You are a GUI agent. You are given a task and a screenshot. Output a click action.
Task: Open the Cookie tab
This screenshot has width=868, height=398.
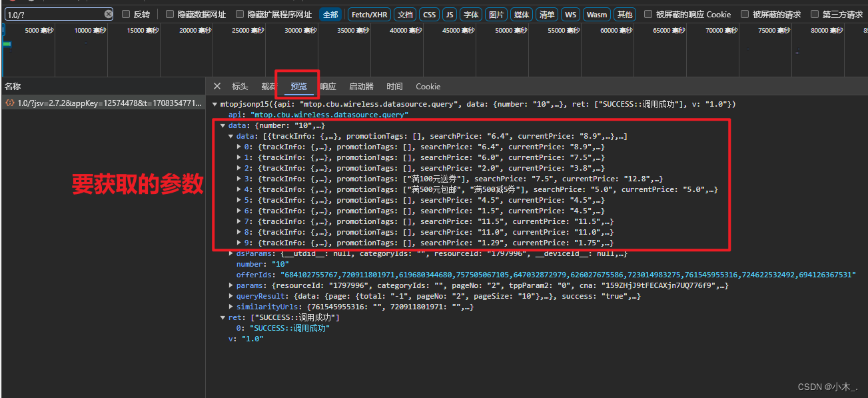pos(428,86)
